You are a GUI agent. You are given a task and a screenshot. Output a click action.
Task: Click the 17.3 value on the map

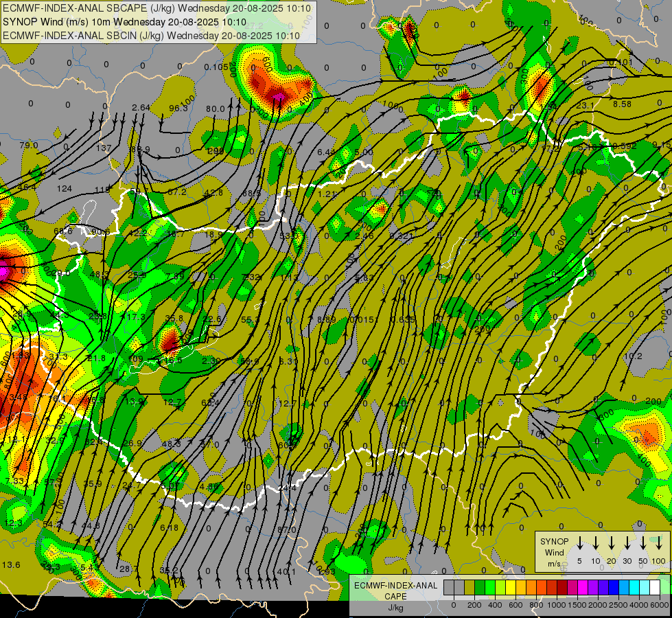point(137,317)
